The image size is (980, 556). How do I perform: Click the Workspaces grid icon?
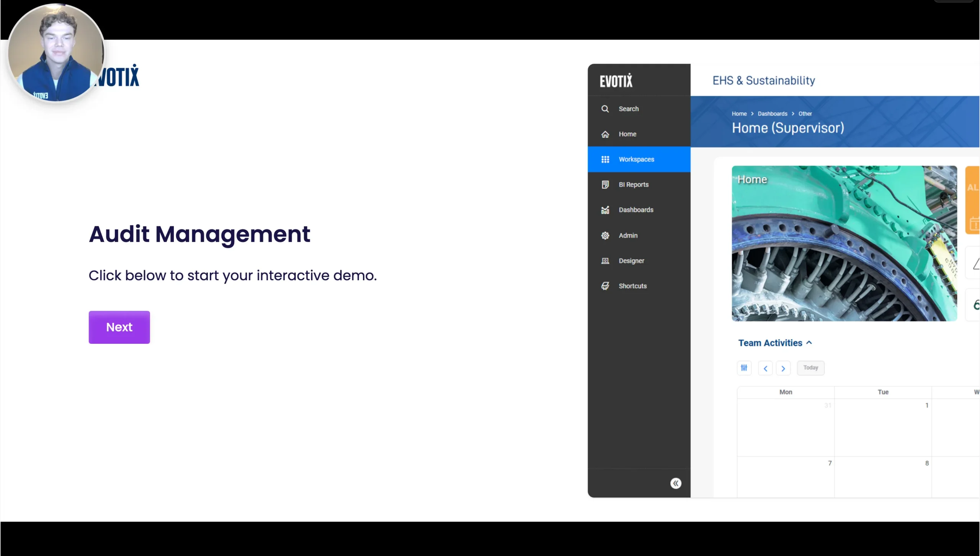click(x=605, y=159)
